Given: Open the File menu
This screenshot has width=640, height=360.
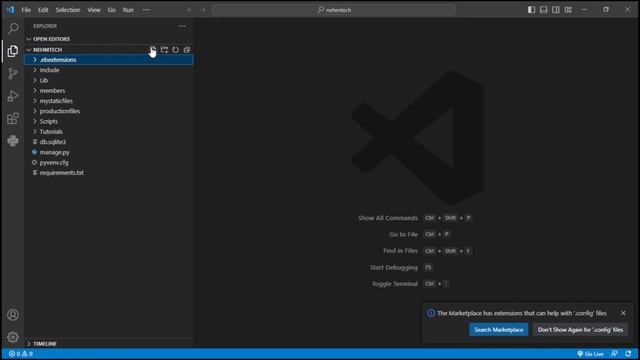Looking at the screenshot, I should pyautogui.click(x=26, y=10).
